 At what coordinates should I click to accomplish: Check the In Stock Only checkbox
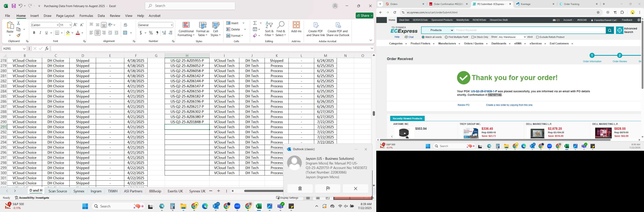[x=473, y=37]
